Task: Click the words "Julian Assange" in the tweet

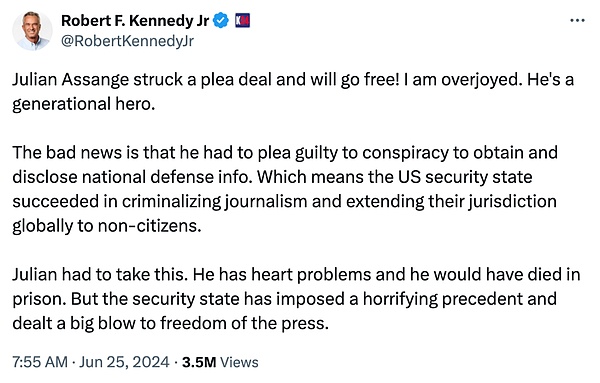Action: (71, 80)
